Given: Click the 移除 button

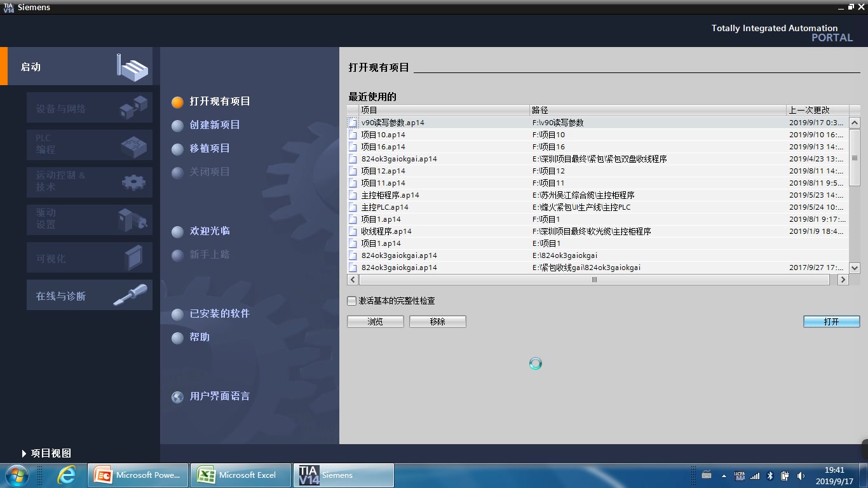Looking at the screenshot, I should click(x=438, y=322).
